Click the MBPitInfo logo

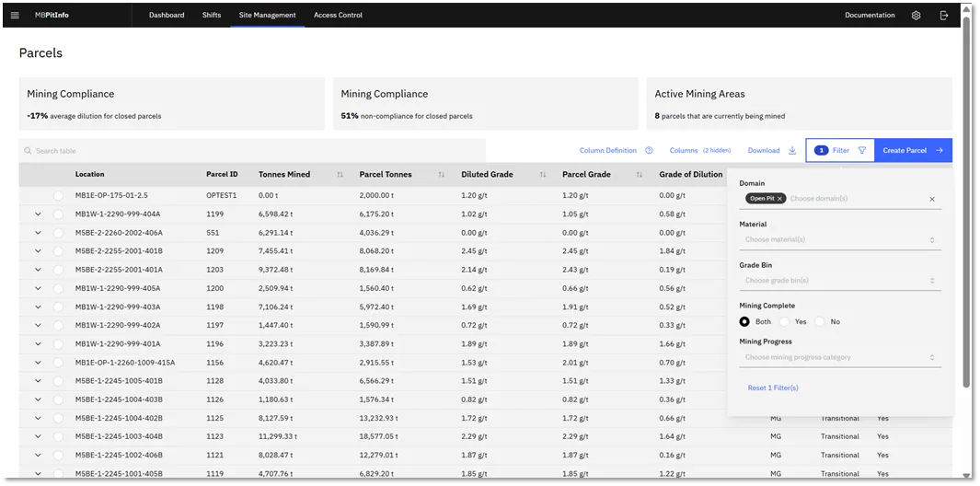(x=52, y=15)
